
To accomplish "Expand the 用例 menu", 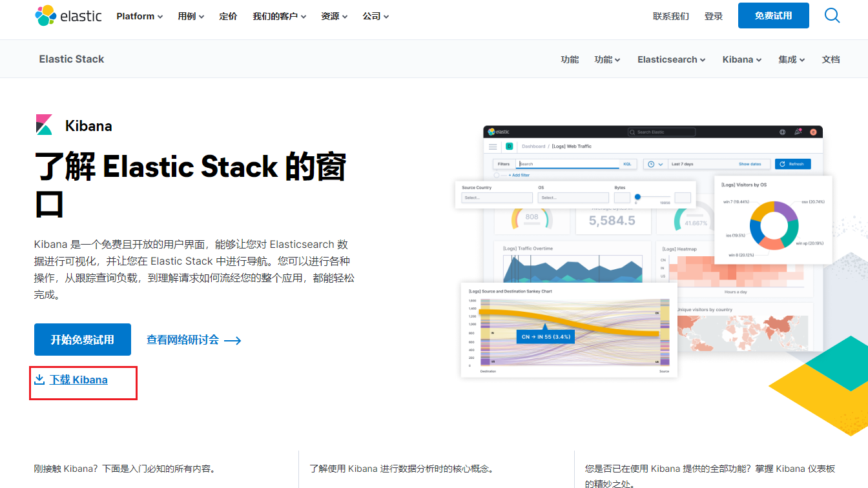I will 191,16.
